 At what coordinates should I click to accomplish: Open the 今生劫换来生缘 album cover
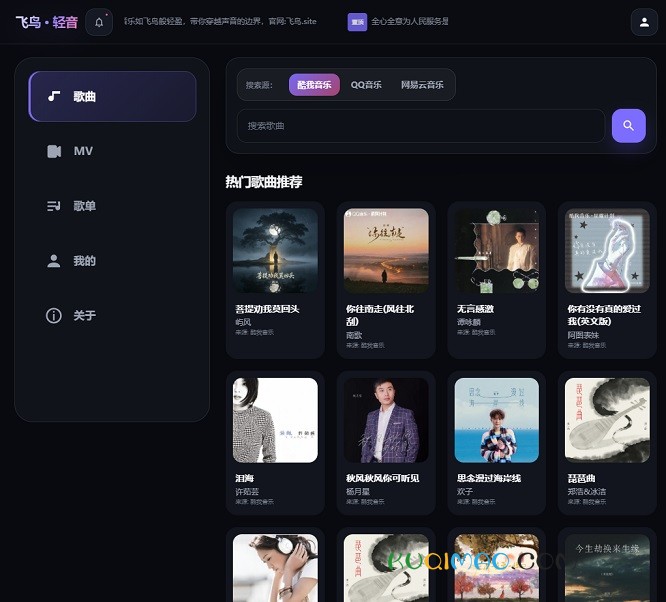coord(607,568)
